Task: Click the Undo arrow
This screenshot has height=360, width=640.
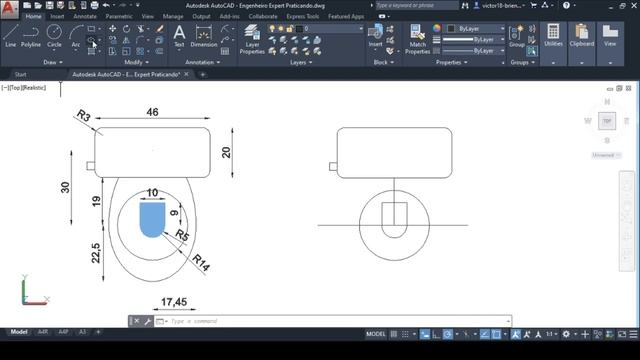Action: [x=106, y=5]
